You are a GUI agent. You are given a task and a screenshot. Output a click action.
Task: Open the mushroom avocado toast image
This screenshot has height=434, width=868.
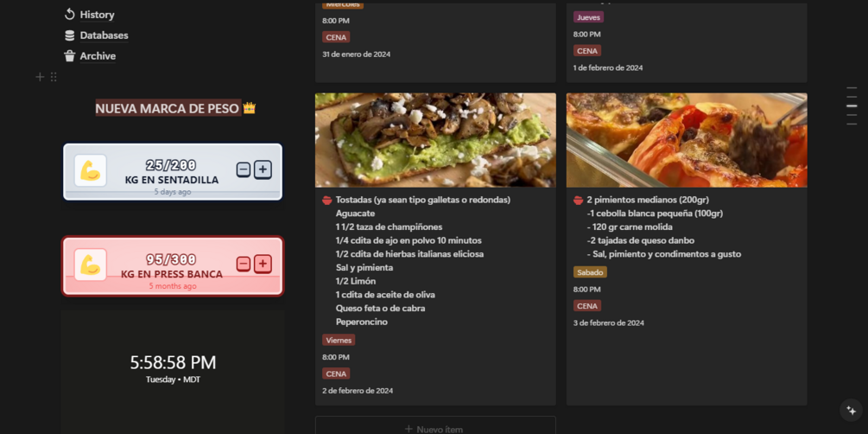point(435,140)
